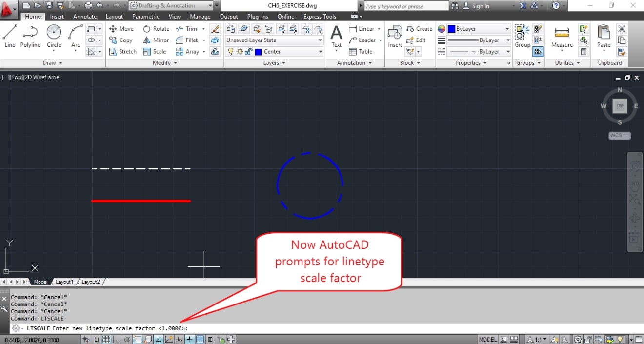Click the Create block button

[420, 28]
